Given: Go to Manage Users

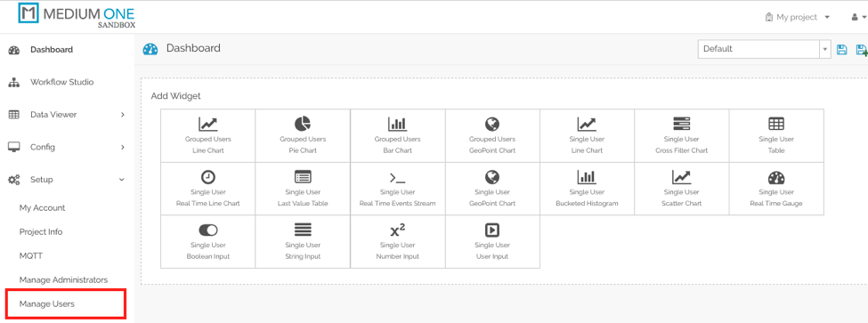Looking at the screenshot, I should point(47,304).
